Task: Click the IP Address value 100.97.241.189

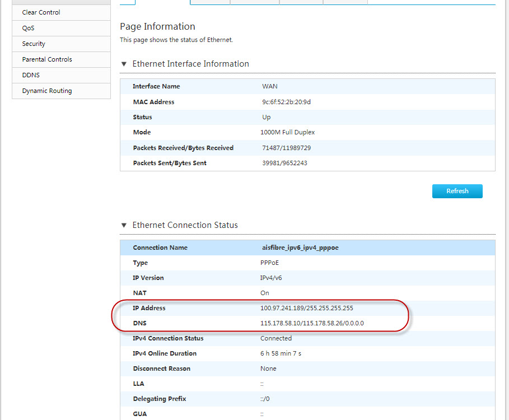Action: 306,308
